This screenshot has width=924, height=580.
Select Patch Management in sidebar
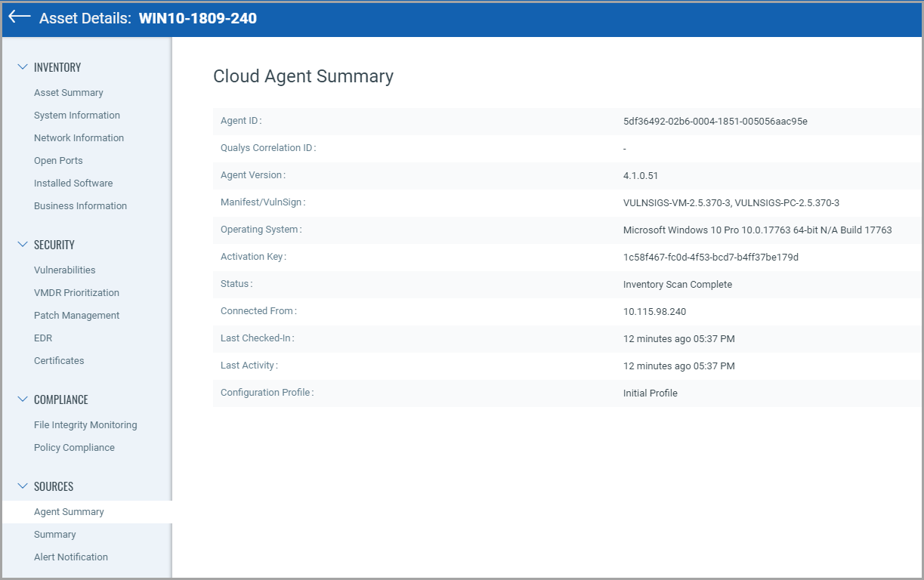[x=77, y=316]
